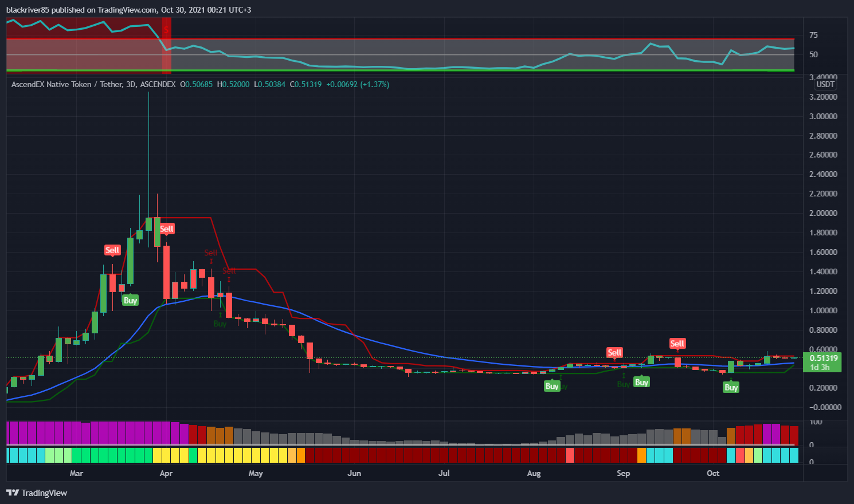The width and height of the screenshot is (854, 504).
Task: Click the Jul label on the time axis
Action: 444,473
